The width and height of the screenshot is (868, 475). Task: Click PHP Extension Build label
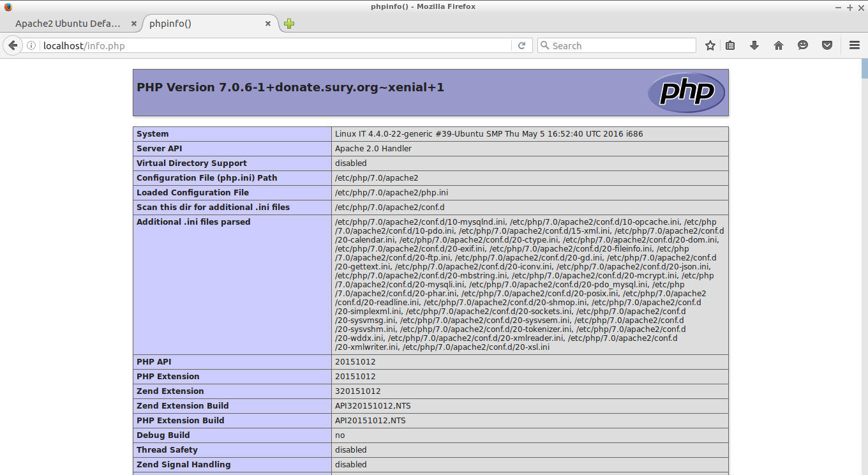point(181,421)
